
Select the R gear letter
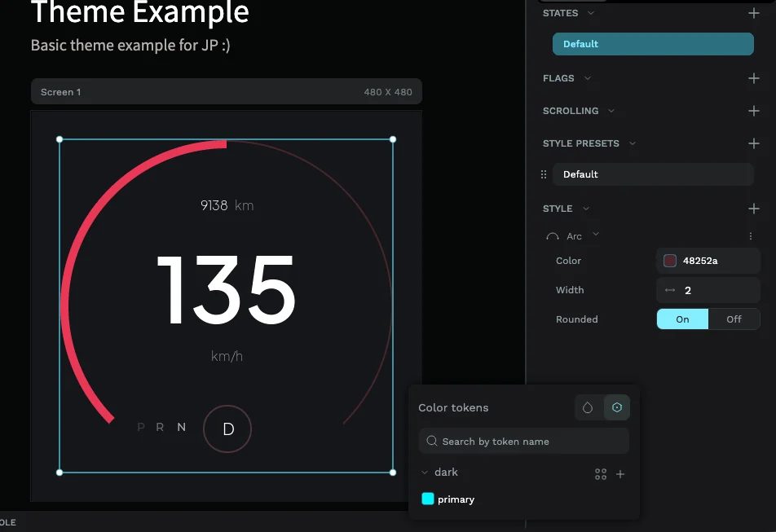[160, 427]
